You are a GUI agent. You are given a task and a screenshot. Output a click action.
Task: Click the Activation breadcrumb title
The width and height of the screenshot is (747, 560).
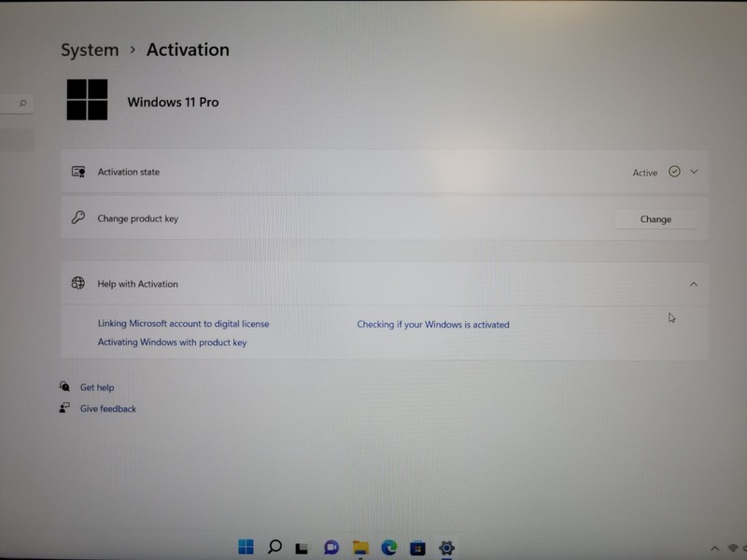click(x=188, y=49)
